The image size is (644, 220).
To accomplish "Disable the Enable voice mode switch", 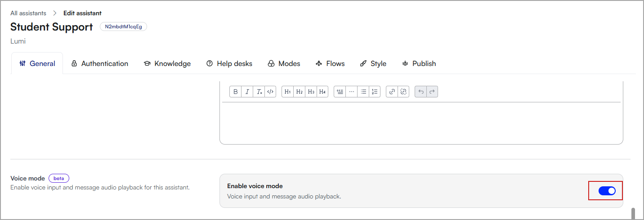I will [607, 191].
